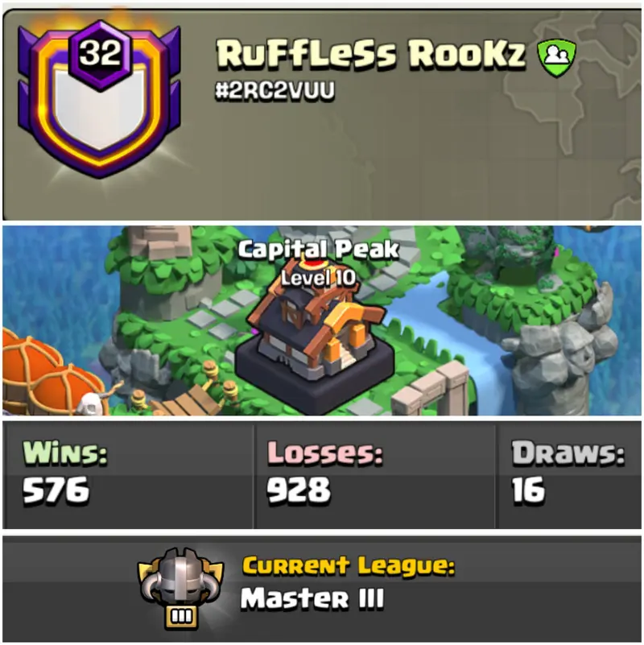Click the Master III league text
The image size is (644, 645).
tap(312, 598)
